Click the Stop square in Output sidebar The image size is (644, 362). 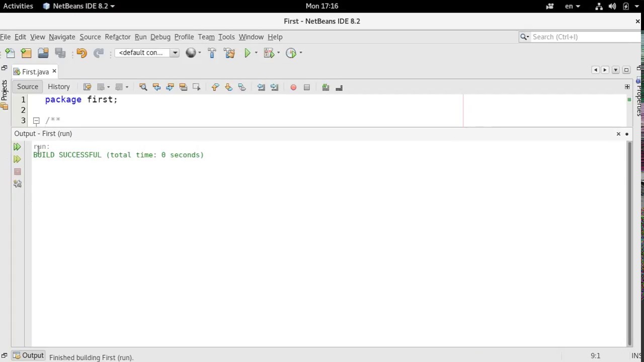pyautogui.click(x=18, y=172)
